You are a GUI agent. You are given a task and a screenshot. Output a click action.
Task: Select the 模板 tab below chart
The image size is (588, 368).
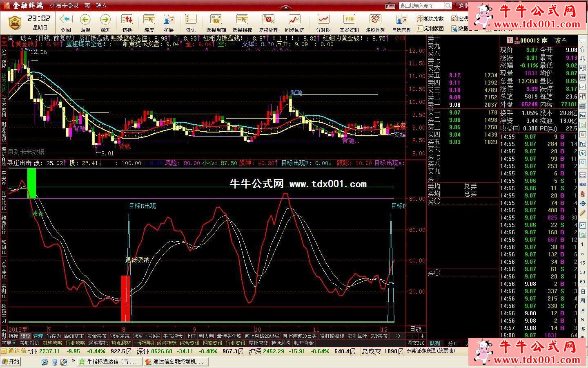pyautogui.click(x=25, y=336)
